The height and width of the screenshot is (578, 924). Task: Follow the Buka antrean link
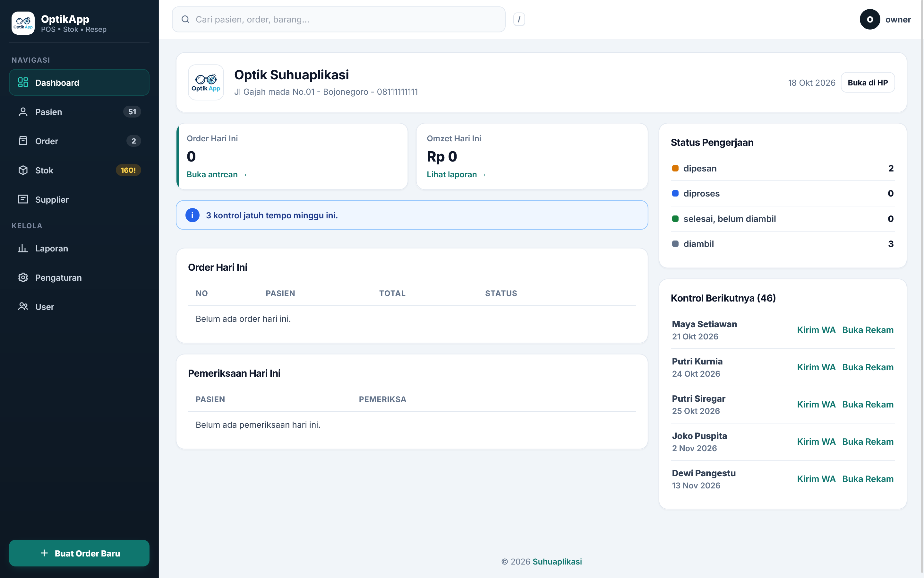(x=217, y=174)
